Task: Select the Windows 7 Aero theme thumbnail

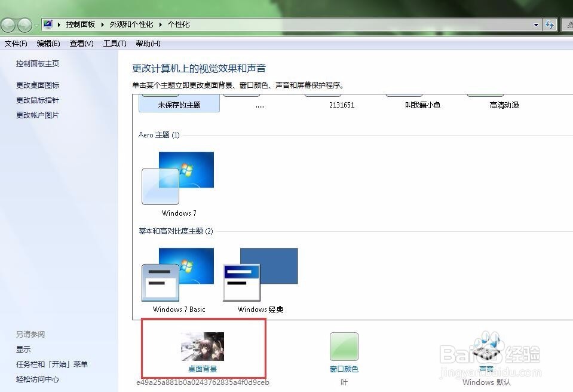Action: [178, 178]
